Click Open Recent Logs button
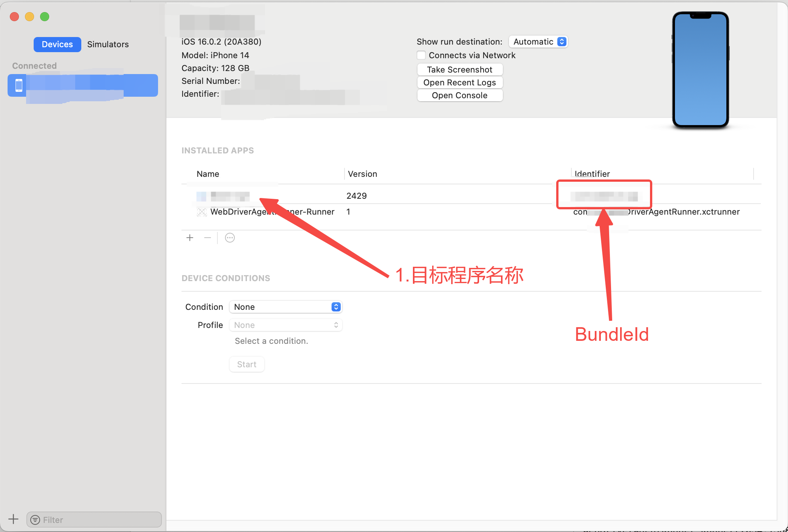The image size is (788, 532). pyautogui.click(x=459, y=82)
